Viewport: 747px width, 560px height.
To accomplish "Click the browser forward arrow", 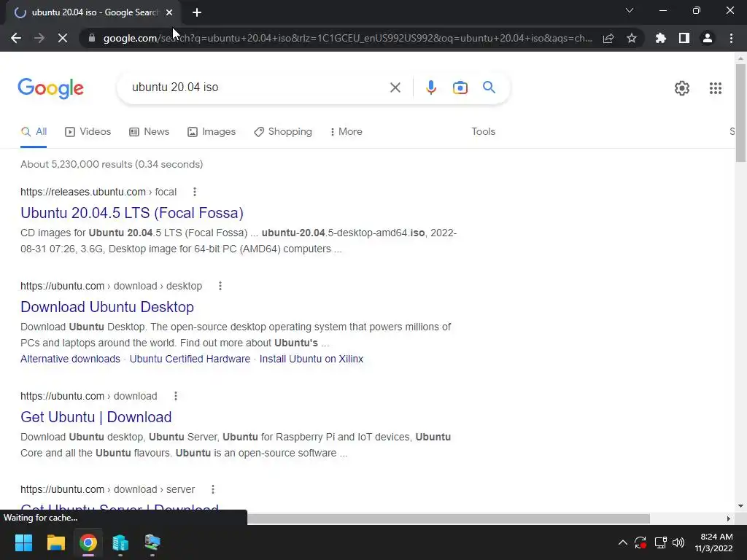I will tap(39, 38).
